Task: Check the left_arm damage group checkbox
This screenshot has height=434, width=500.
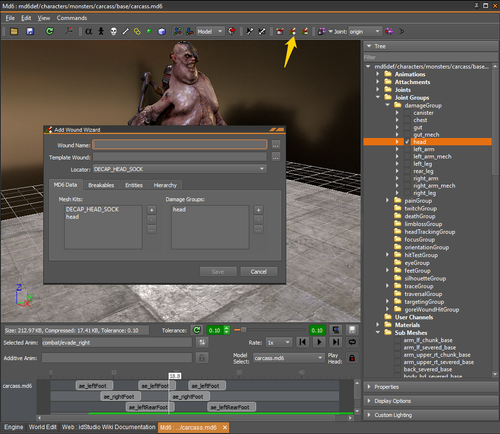Action: pos(407,149)
